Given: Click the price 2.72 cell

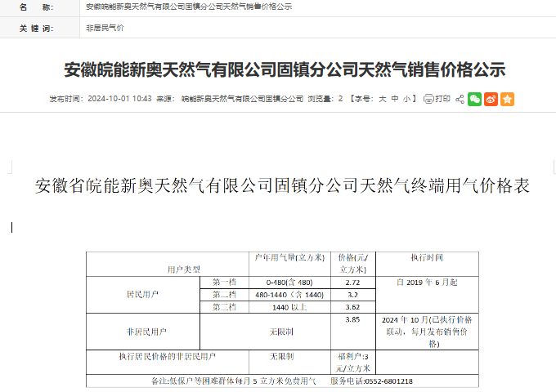Looking at the screenshot, I should point(353,283).
